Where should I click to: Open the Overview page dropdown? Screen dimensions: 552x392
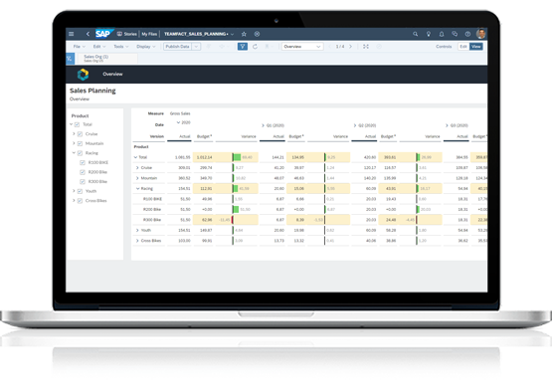(302, 46)
